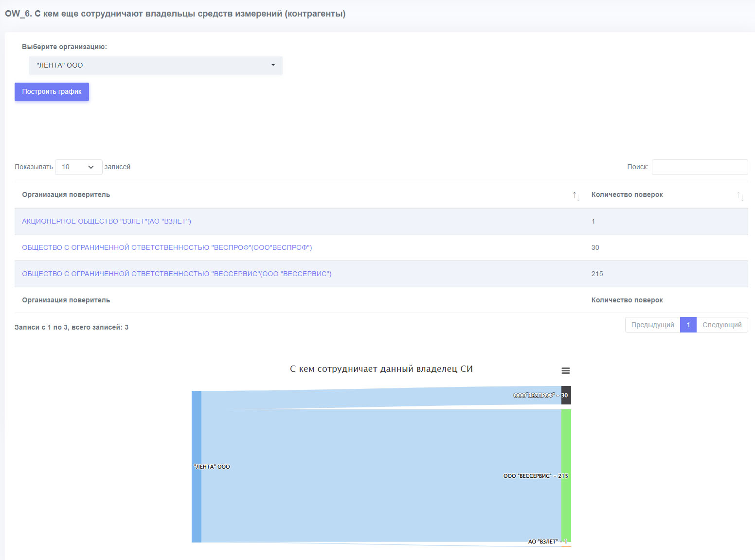Open the organization selection dropdown "ЛЕНТА" ООО
Screen dimensions: 755x560
(x=156, y=65)
